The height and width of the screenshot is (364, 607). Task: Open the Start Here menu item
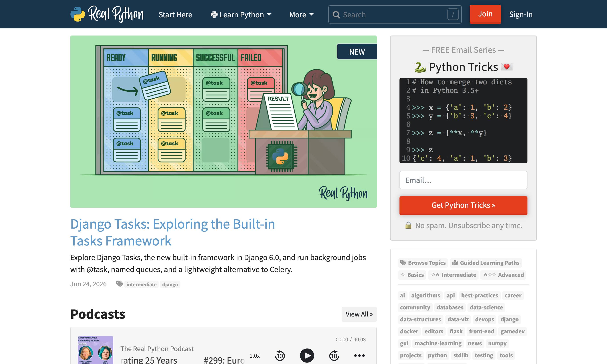175,15
